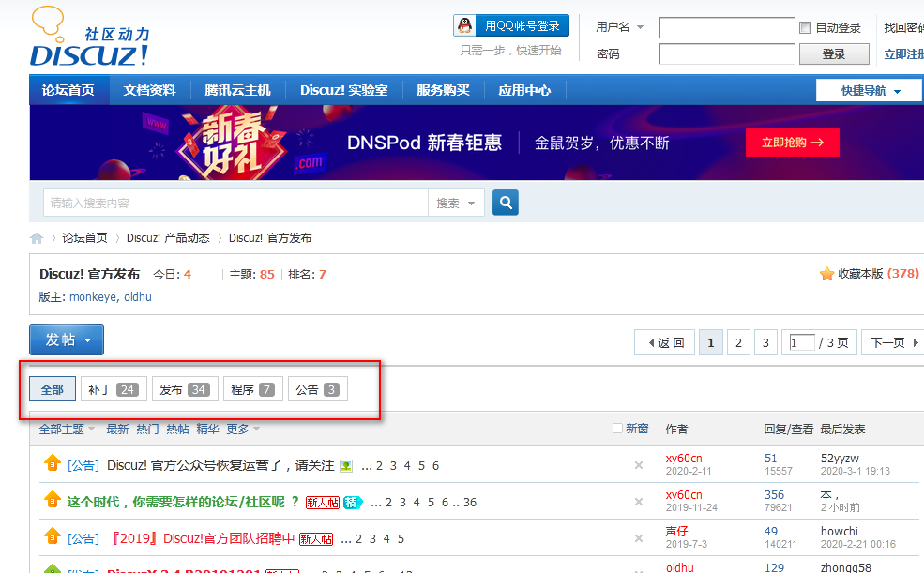The height and width of the screenshot is (573, 924).
Task: Click 热帖 filter link
Action: coord(177,430)
